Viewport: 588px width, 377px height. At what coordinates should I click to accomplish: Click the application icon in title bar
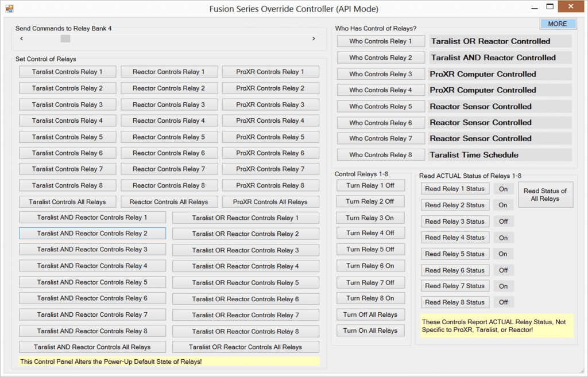(x=9, y=9)
